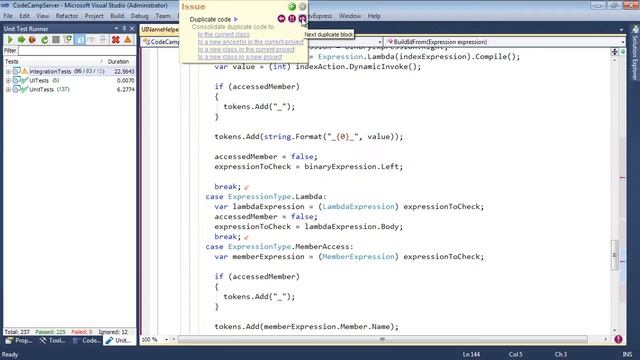Click 'Passed: 225' in test summary
The image size is (640, 360).
click(x=50, y=332)
